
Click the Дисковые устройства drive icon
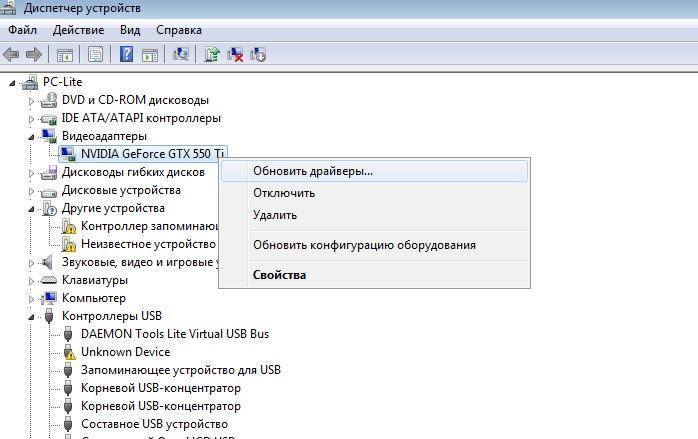(49, 192)
